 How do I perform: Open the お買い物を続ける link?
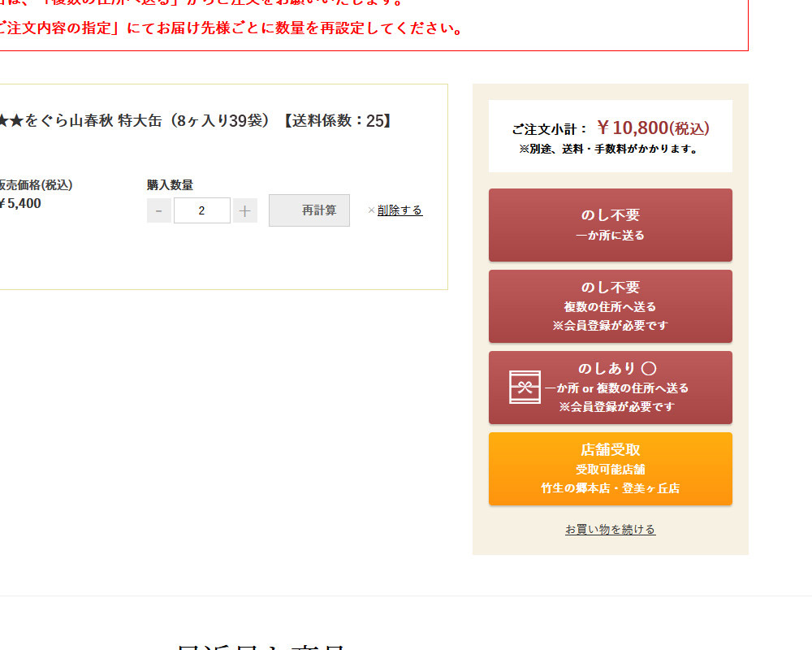(x=610, y=530)
